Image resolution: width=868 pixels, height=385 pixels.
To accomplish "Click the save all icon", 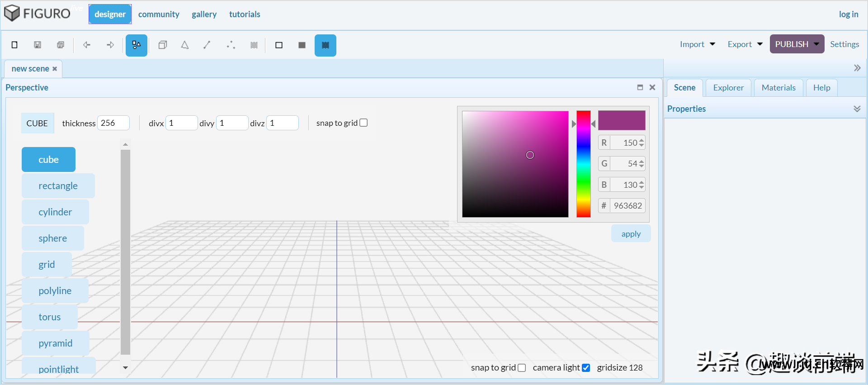I will coord(61,45).
